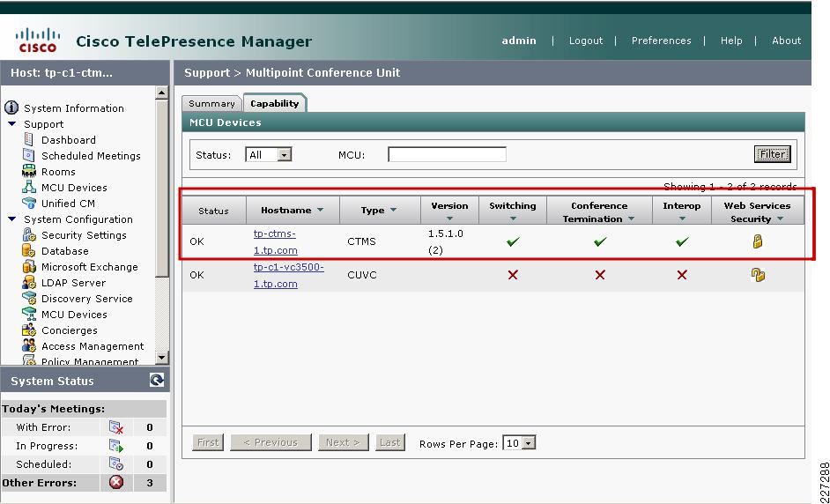Click inside the MCU text field

pos(447,154)
